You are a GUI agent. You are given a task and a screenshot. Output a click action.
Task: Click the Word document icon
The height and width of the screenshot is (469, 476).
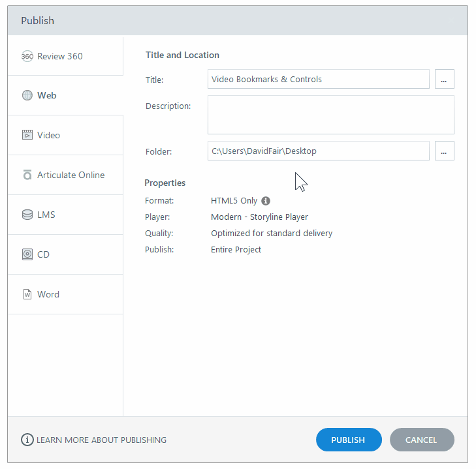27,294
